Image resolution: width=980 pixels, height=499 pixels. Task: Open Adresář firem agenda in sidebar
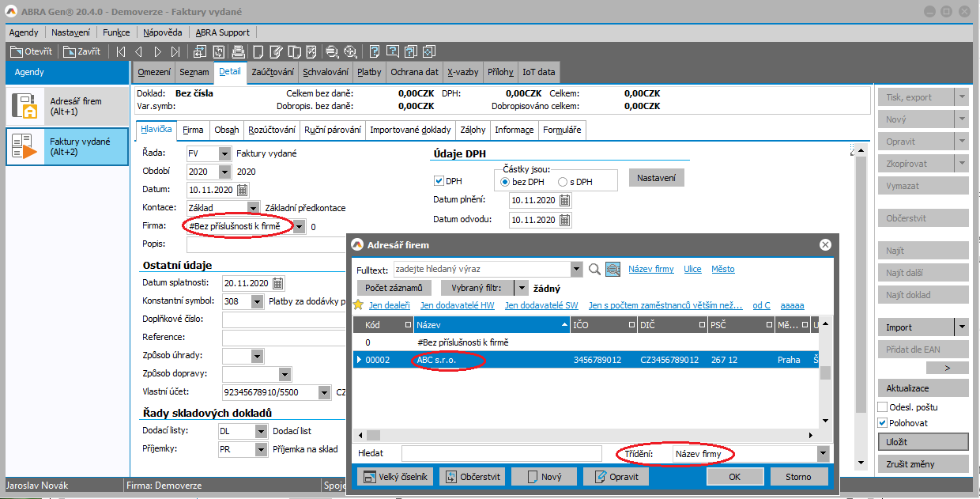click(67, 107)
